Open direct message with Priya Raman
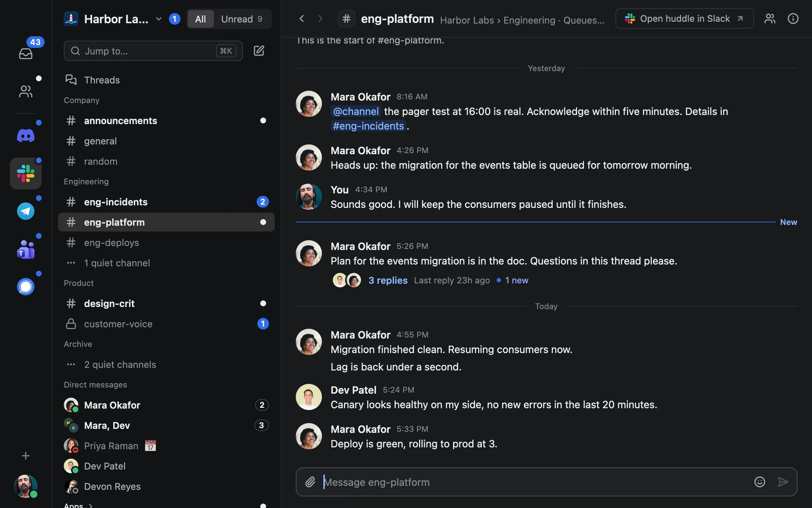This screenshot has height=508, width=812. 167,446
